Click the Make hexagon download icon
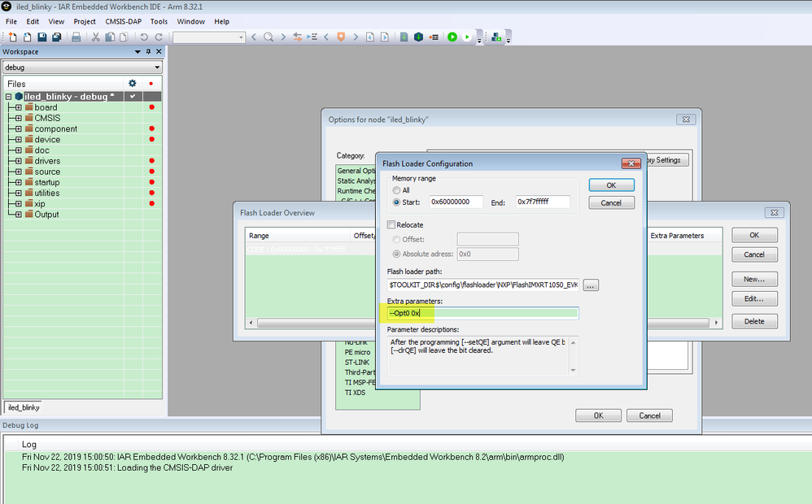This screenshot has height=504, width=812. point(418,37)
